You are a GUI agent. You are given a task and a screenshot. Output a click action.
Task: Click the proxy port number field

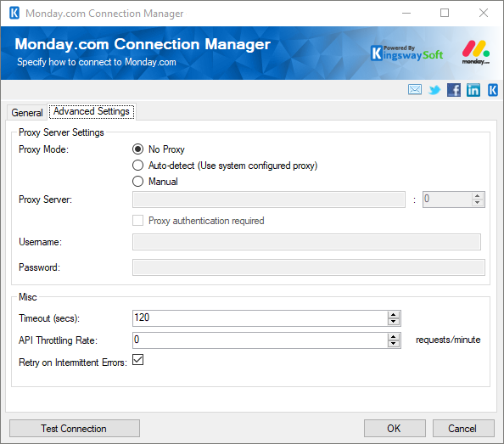447,200
